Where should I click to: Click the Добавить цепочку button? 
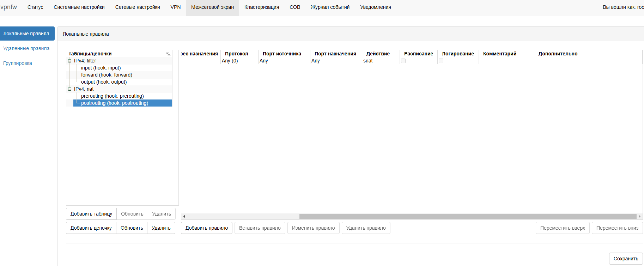[x=91, y=228]
